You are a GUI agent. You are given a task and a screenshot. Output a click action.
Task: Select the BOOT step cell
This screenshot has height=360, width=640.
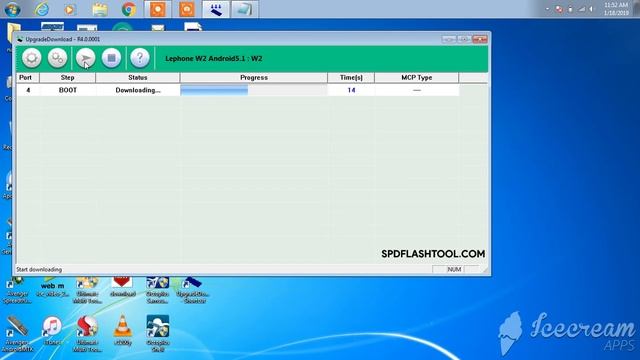[68, 90]
